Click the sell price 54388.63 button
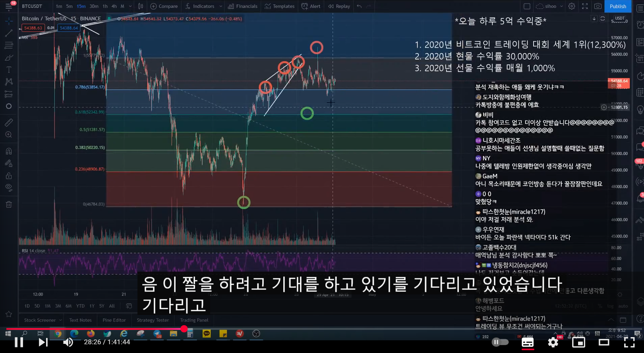644x353 pixels. click(33, 28)
